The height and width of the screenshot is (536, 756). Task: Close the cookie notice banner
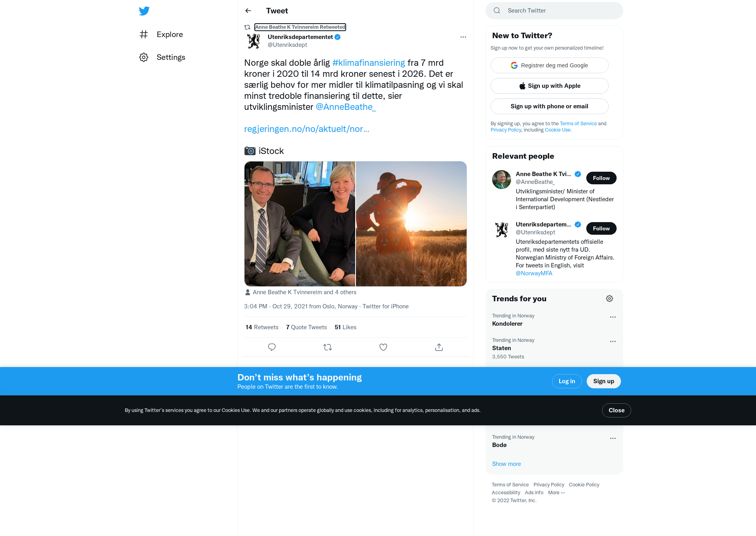(x=616, y=410)
